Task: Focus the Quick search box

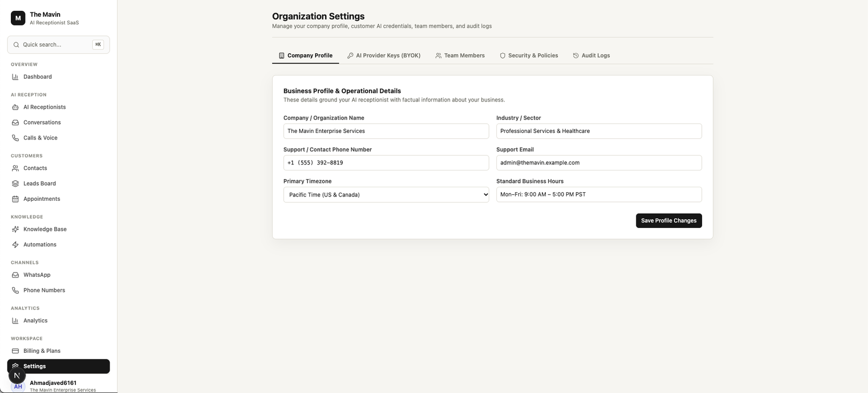Action: 59,45
